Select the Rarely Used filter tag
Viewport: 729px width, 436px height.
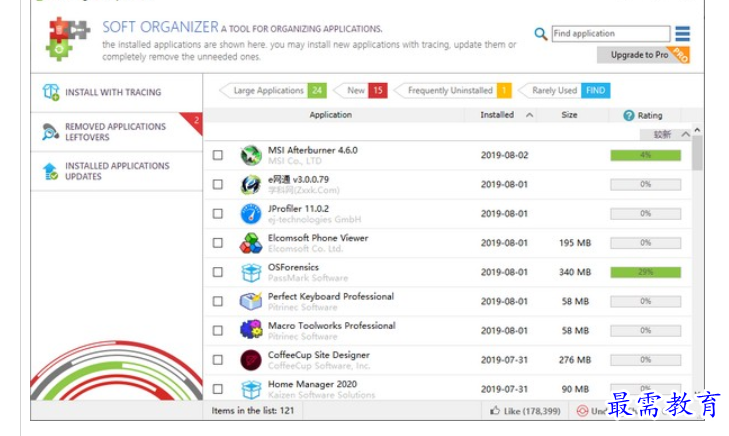coord(563,91)
